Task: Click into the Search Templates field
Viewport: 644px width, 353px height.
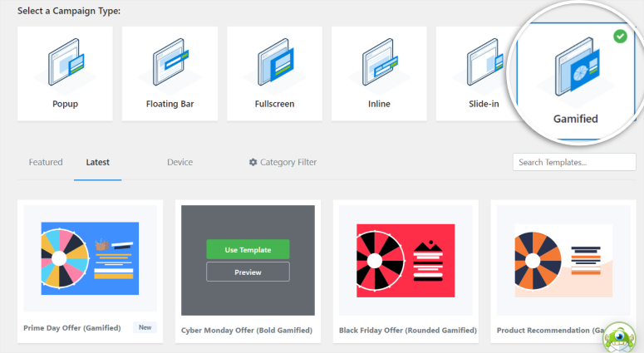Action: coord(574,162)
